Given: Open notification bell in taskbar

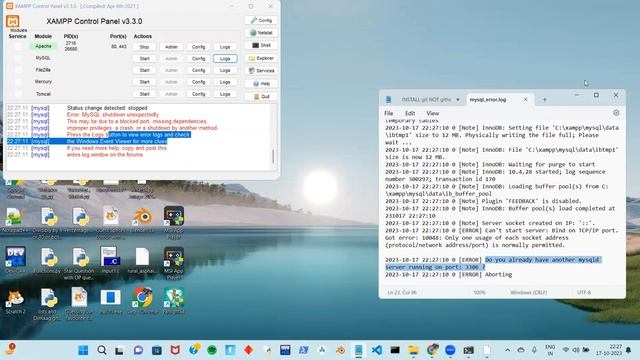Looking at the screenshot, I should pos(629,350).
